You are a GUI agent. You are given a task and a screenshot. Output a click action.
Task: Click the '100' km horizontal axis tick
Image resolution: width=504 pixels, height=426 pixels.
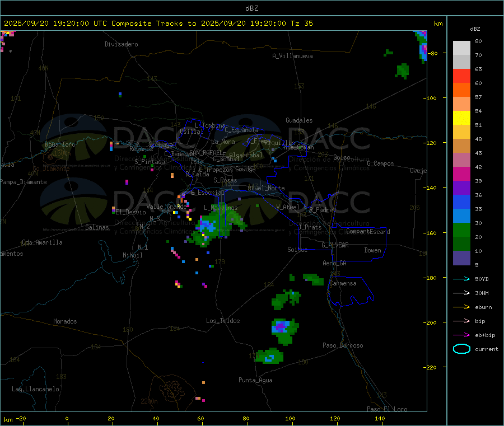tap(290, 418)
